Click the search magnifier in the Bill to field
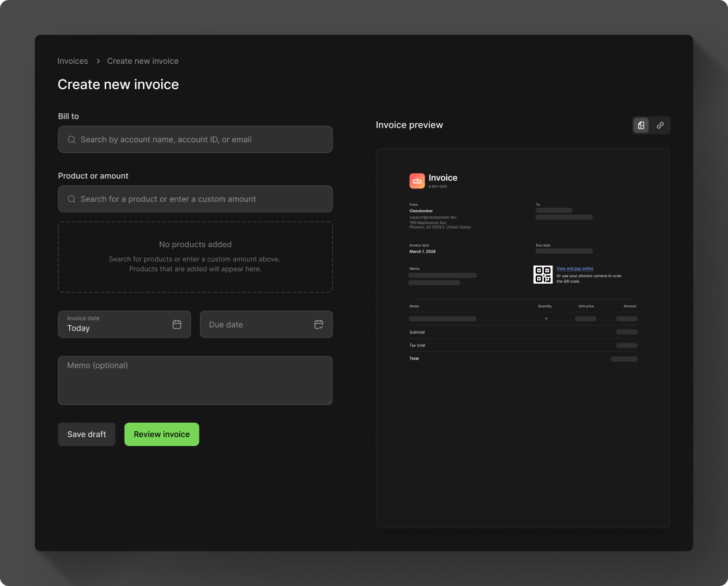Viewport: 728px width, 586px height. pos(71,139)
